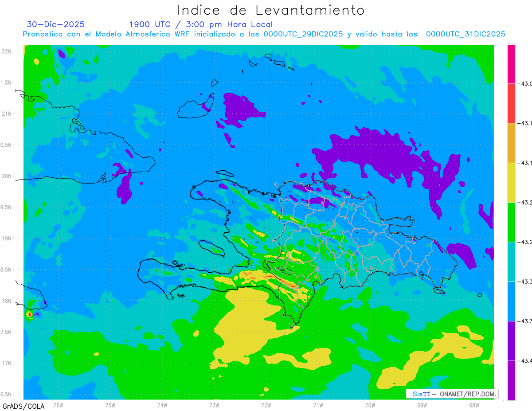This screenshot has height=411, width=532.
Task: Pick the orange legend color band
Action: pos(511,143)
